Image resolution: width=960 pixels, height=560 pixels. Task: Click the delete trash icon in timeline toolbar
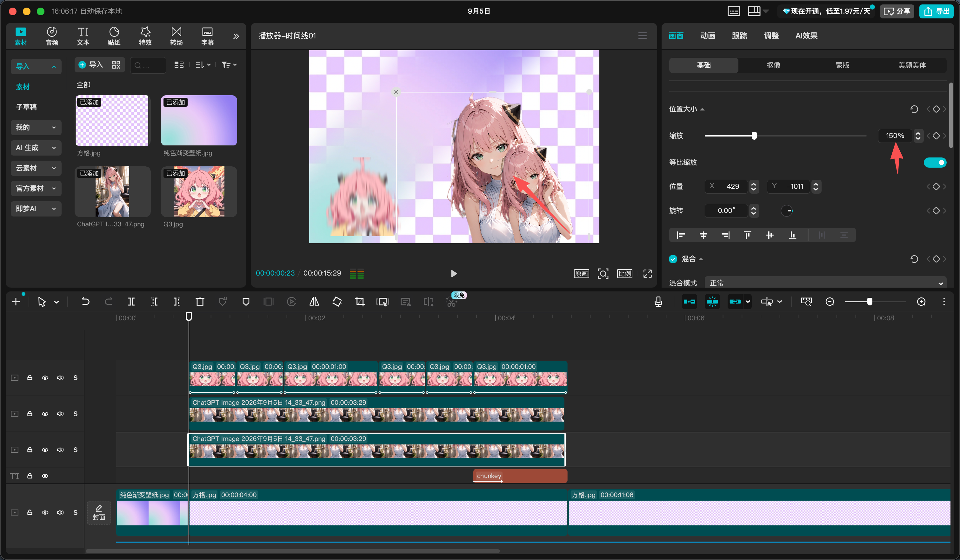[200, 302]
